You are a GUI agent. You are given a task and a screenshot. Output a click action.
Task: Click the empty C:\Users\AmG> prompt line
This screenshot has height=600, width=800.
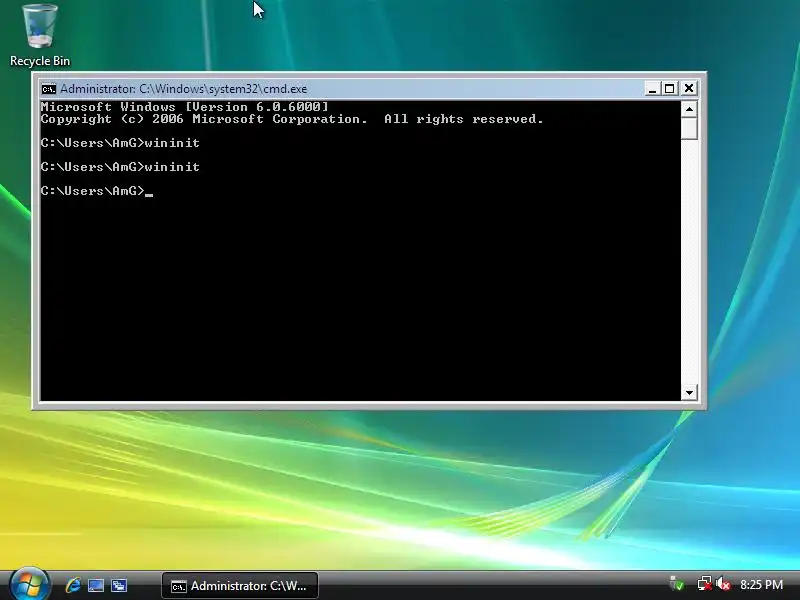(97, 191)
